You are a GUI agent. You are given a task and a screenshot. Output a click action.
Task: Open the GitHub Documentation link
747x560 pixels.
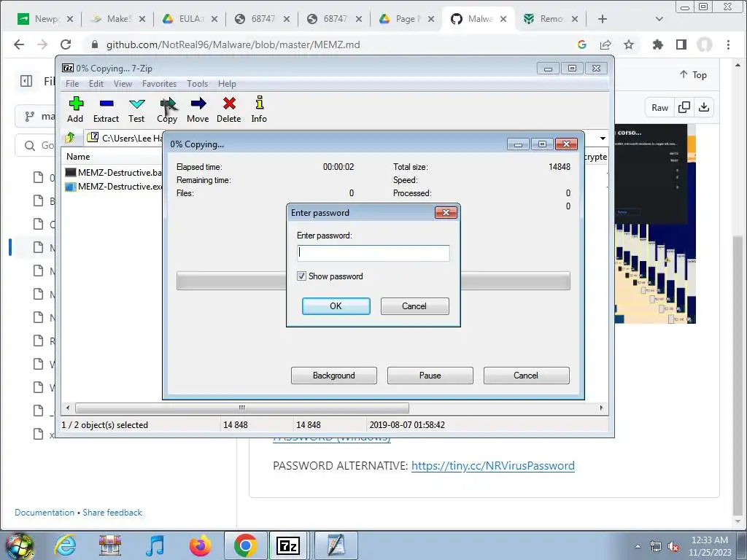[x=44, y=513]
